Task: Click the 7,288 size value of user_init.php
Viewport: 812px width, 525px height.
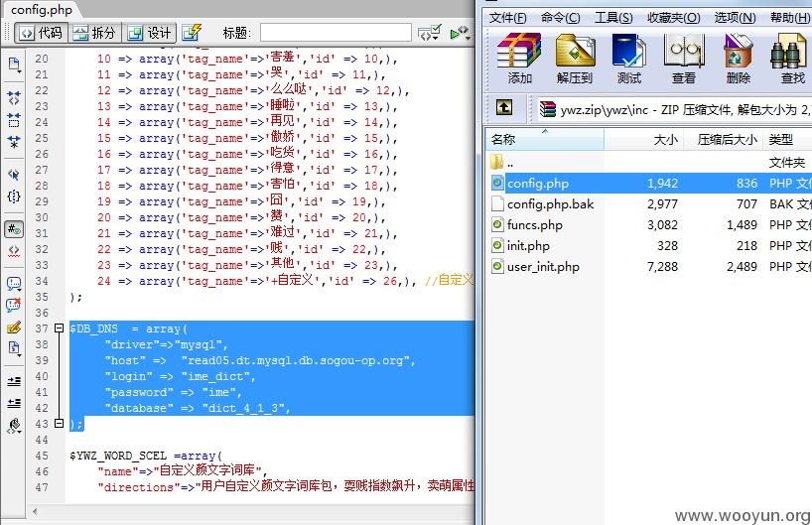Action: pyautogui.click(x=662, y=267)
